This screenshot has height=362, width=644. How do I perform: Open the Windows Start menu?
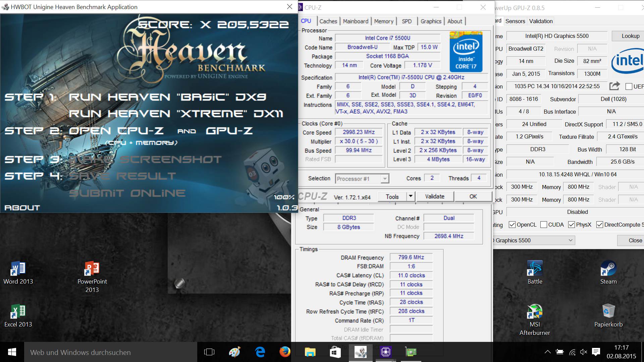tap(12, 352)
